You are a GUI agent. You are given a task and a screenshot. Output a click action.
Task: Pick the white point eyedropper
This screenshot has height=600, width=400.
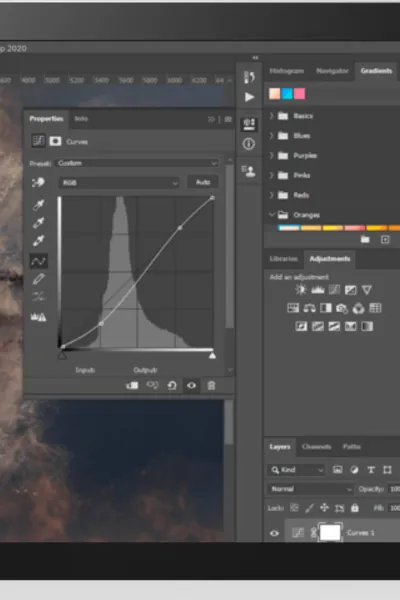pyautogui.click(x=38, y=241)
